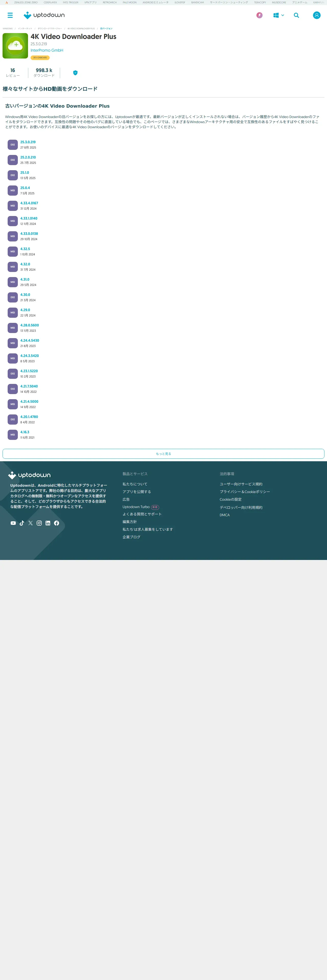Viewport: 327px width, 980px height.
Task: Open version 4.16.3 link
Action: [25, 432]
